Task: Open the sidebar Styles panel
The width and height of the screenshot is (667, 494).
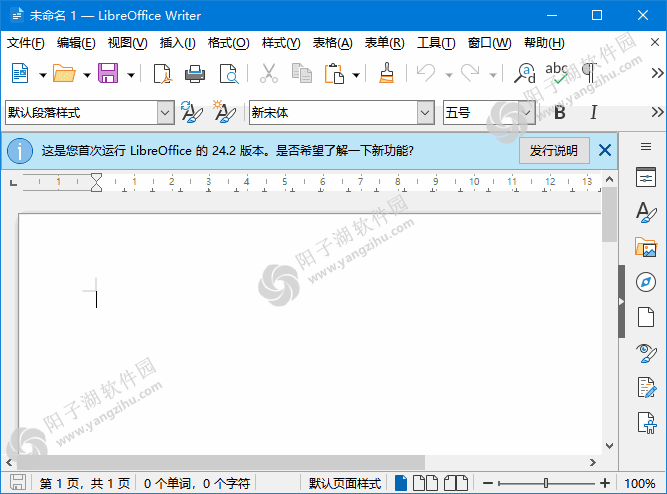Action: (646, 212)
